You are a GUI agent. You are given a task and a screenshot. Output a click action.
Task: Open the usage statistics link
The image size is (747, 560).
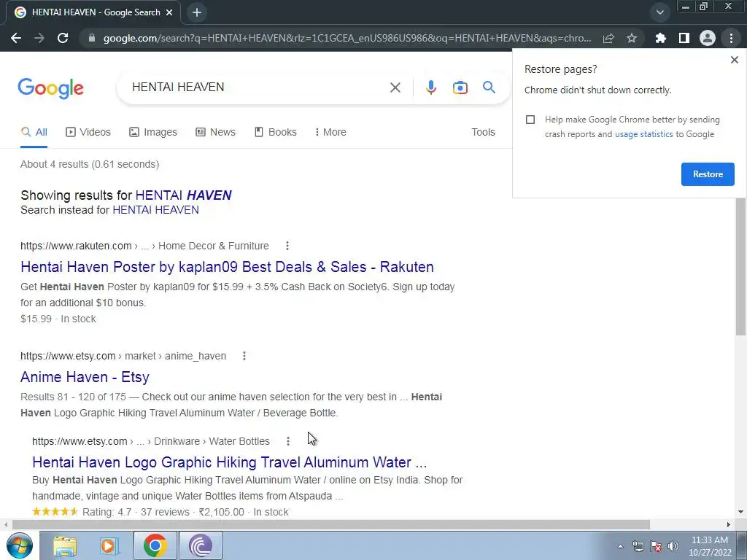click(643, 134)
